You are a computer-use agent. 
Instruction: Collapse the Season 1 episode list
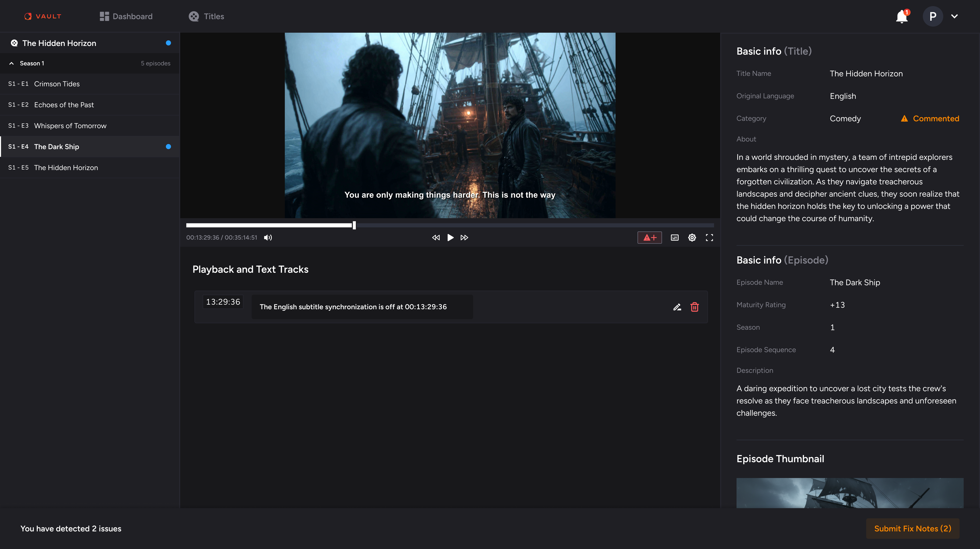(x=11, y=63)
